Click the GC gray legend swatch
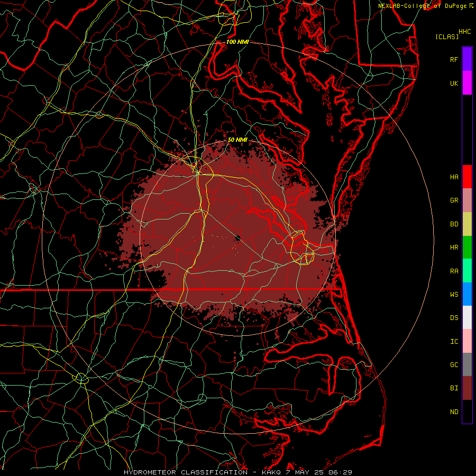This screenshot has height=476, width=476. 467,364
